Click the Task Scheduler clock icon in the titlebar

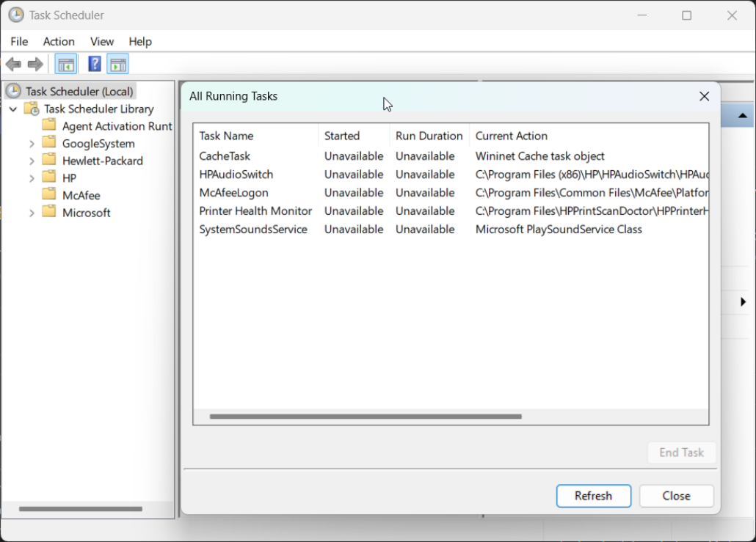pyautogui.click(x=15, y=15)
